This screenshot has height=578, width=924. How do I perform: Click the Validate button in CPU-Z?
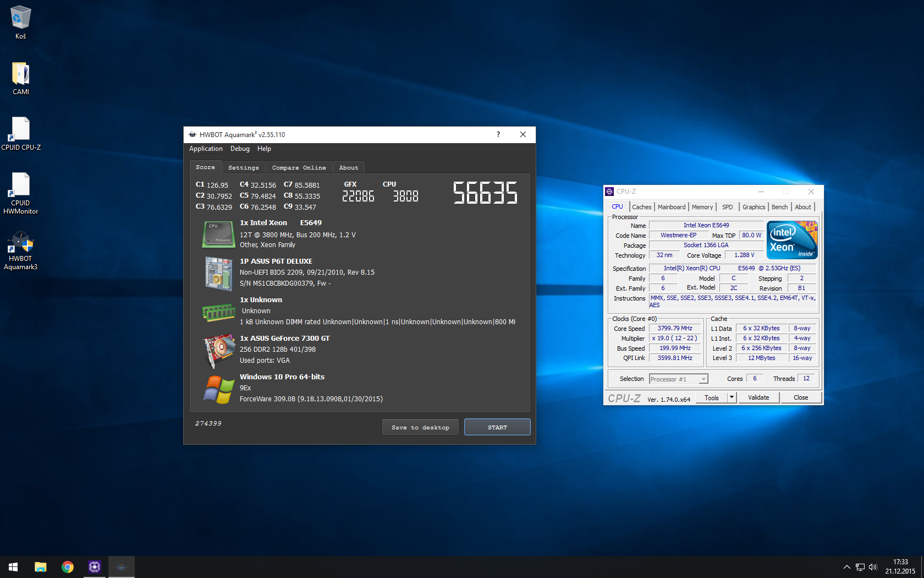[x=758, y=397]
